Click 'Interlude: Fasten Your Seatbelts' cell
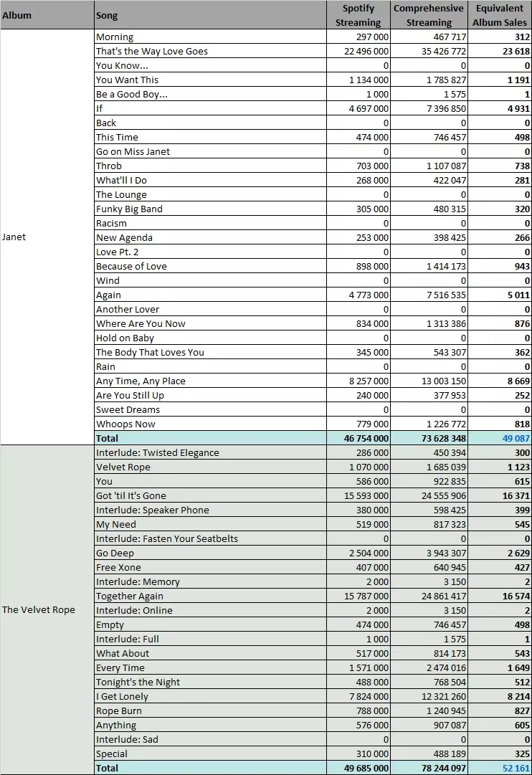The image size is (532, 775). 210,538
